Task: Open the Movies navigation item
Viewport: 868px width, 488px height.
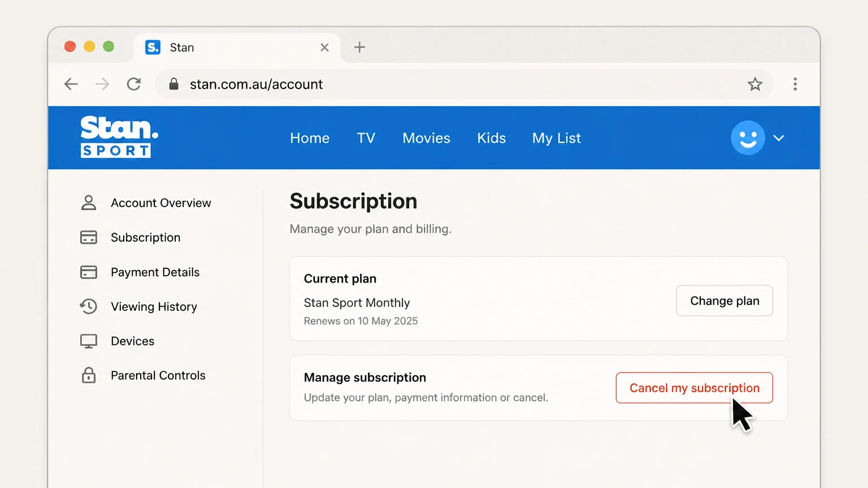Action: pos(426,138)
